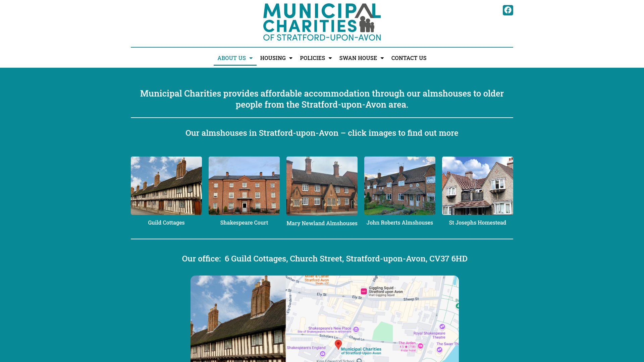This screenshot has height=362, width=644.
Task: Expand the Swan House dropdown arrow
Action: click(382, 58)
